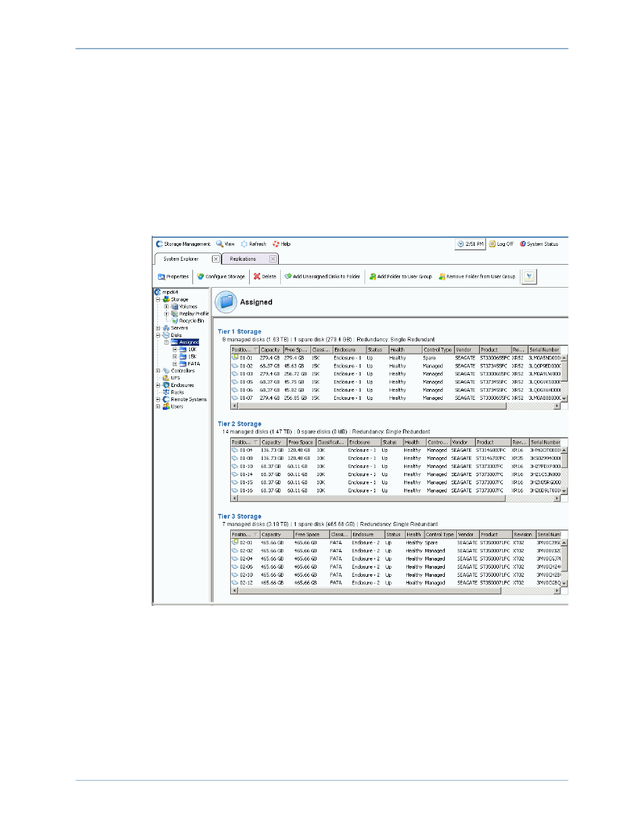Select the Servers icon in tree
Screen dimensions: 644x834
pyautogui.click(x=166, y=328)
